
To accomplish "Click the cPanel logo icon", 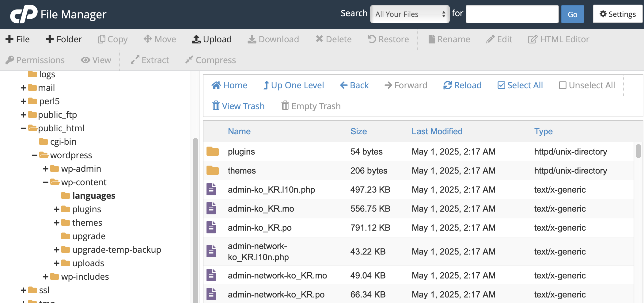I will [24, 14].
